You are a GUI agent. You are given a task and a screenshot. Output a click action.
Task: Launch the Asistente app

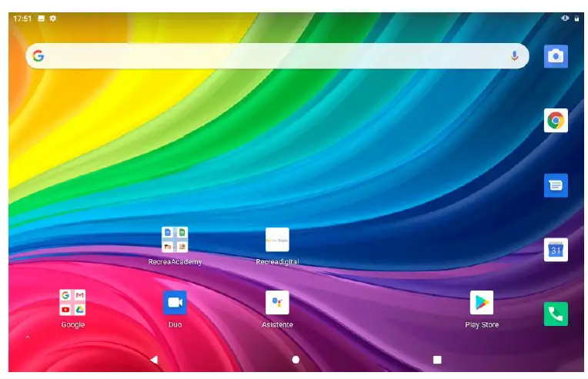[277, 302]
